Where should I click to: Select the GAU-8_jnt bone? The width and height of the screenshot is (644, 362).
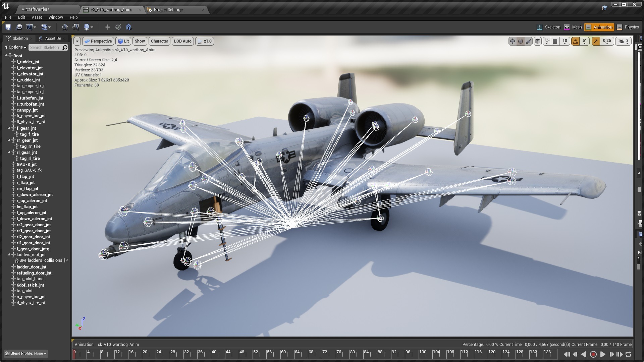(26, 164)
